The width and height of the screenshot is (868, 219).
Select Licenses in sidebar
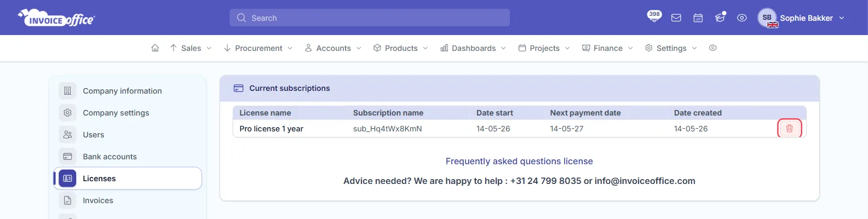pyautogui.click(x=128, y=178)
